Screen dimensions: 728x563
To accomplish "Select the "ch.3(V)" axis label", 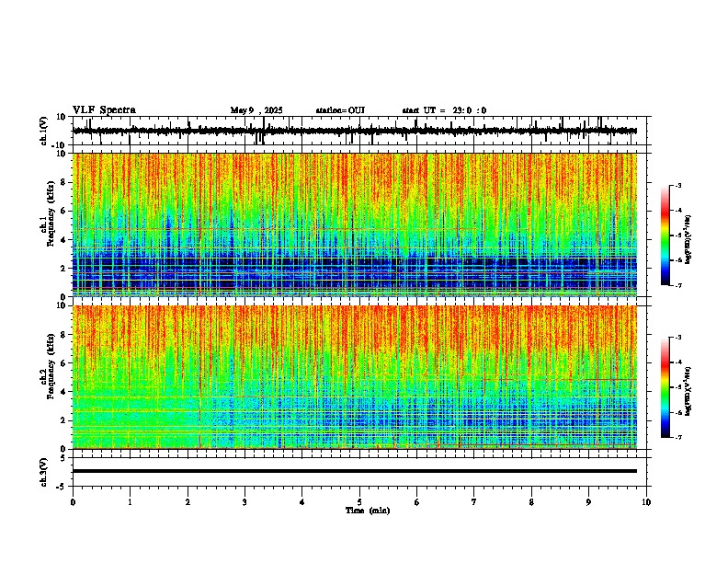I will pyautogui.click(x=44, y=472).
